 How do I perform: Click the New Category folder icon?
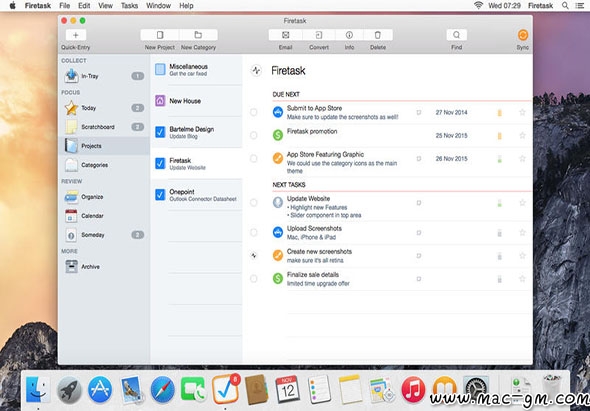tap(198, 35)
